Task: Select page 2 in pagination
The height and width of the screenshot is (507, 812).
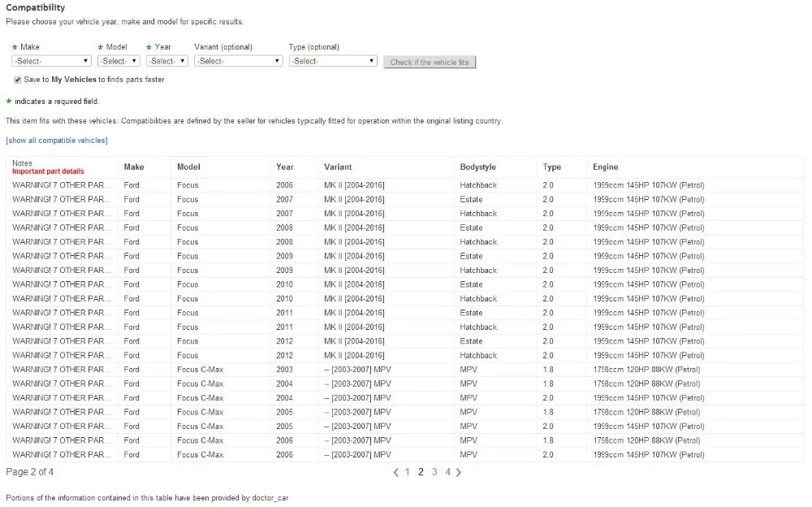Action: 421,472
